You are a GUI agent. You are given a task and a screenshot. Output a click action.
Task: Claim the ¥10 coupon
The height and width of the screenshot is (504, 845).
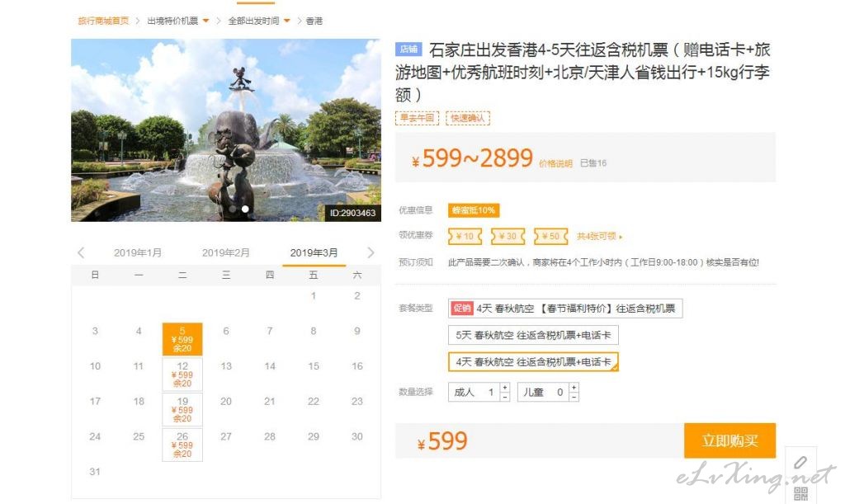[465, 236]
